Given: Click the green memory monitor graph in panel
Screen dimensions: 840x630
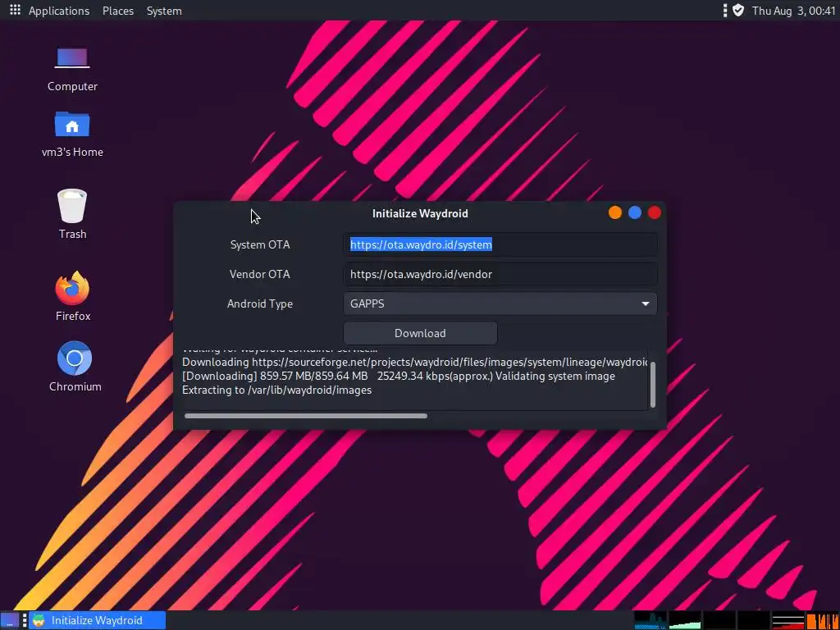Looking at the screenshot, I should click(685, 620).
